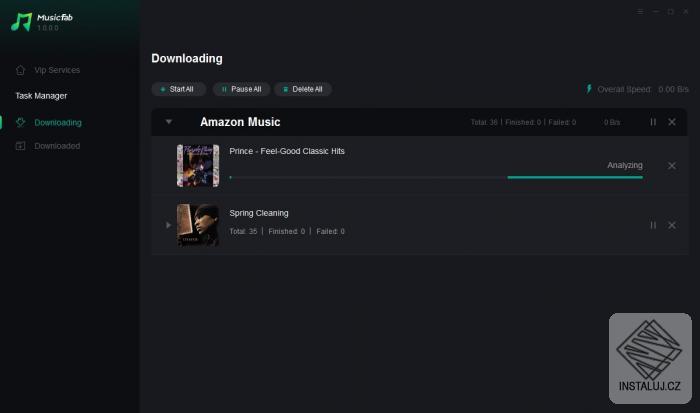
Task: Click the Delete All button
Action: [303, 89]
